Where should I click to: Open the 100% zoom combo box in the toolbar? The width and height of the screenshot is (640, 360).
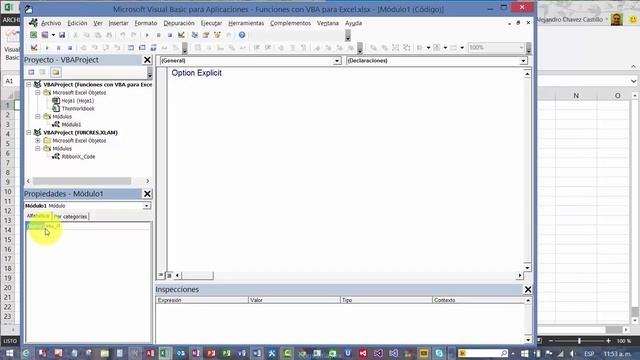[x=496, y=48]
